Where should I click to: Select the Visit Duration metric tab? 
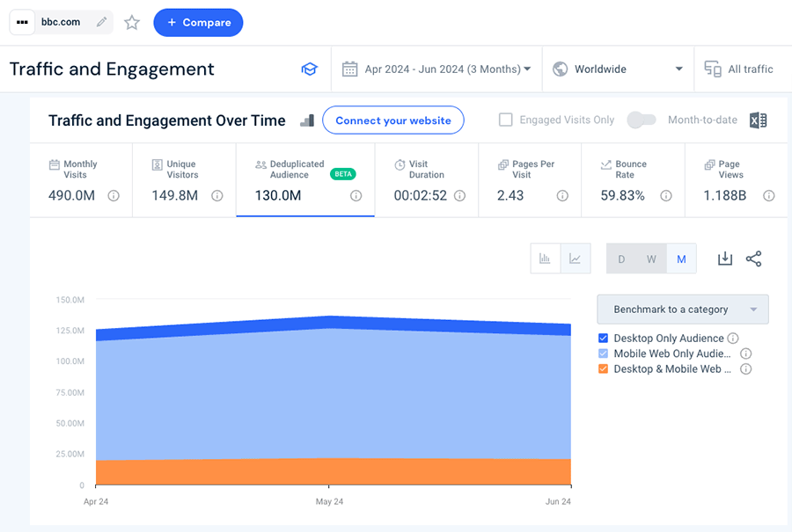pos(427,180)
